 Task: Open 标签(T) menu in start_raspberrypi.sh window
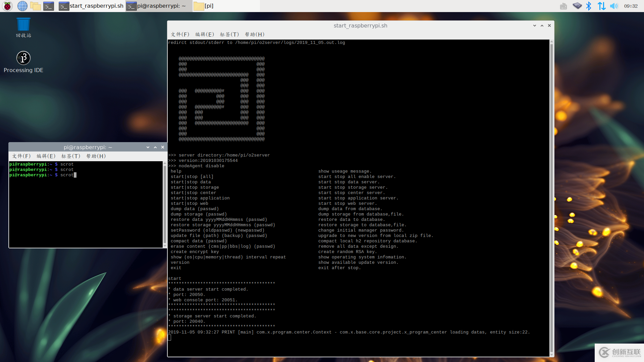pos(229,35)
